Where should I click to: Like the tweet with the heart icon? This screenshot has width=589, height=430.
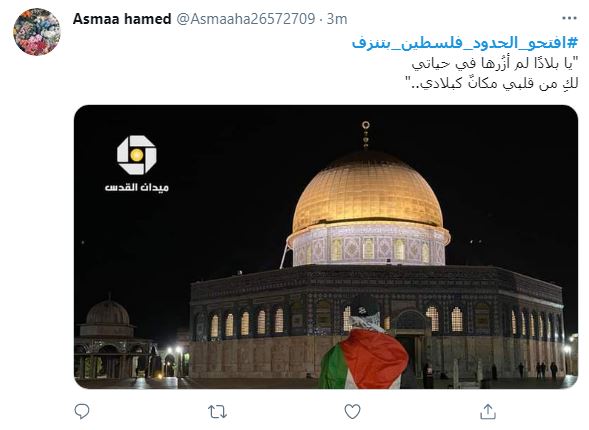tap(352, 412)
